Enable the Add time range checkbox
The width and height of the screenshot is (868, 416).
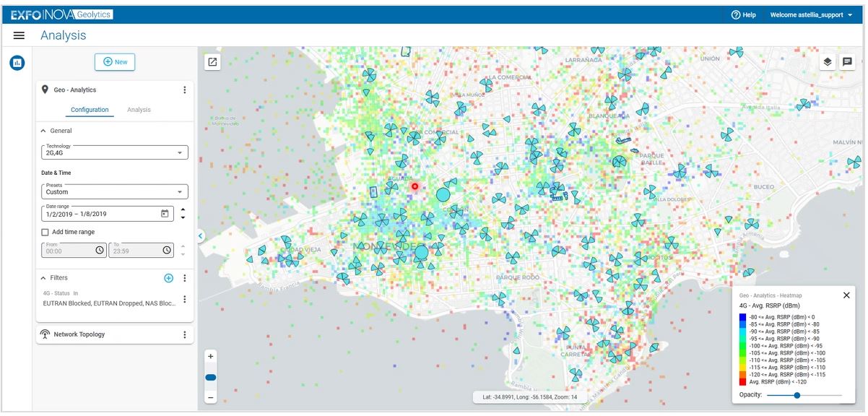click(45, 233)
